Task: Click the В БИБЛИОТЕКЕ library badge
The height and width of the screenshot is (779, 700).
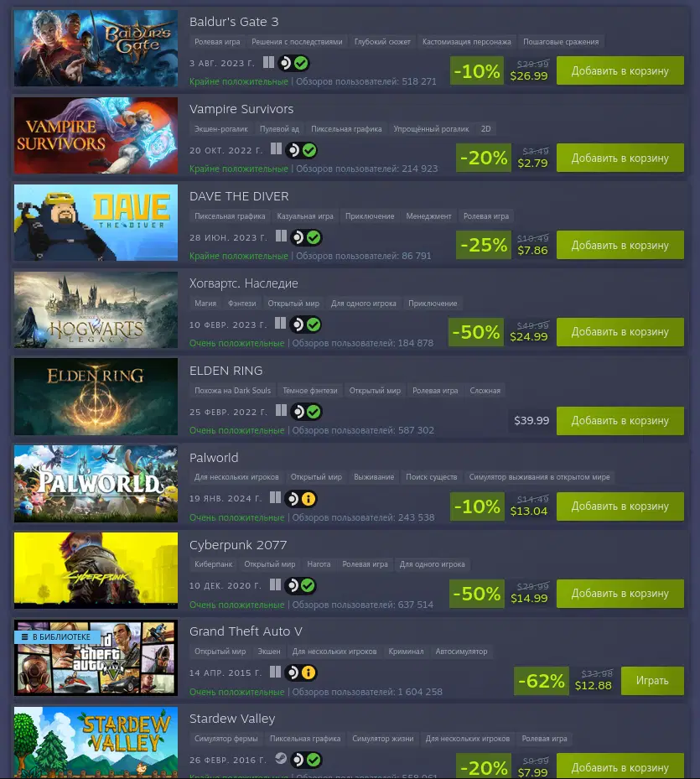Action: [x=56, y=637]
